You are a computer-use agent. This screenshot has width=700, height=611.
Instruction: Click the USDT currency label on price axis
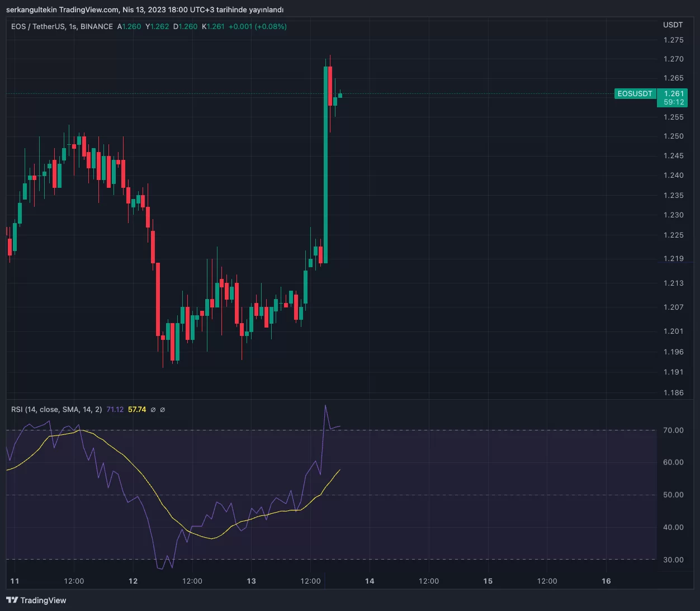(x=673, y=25)
